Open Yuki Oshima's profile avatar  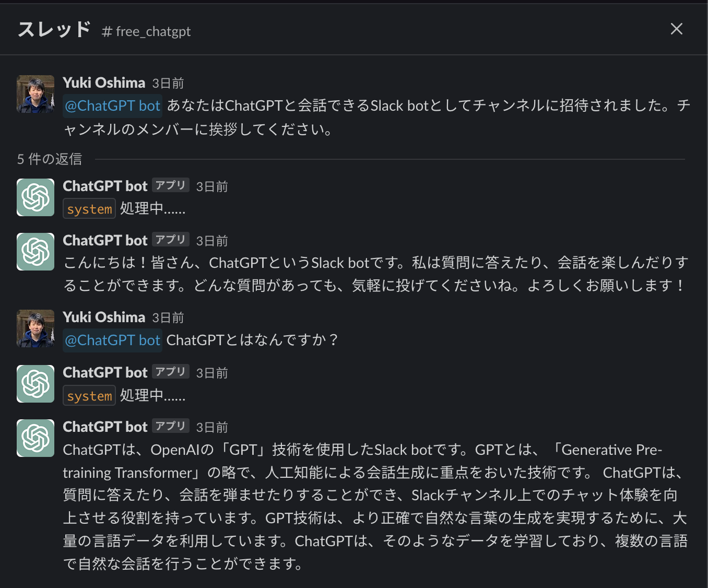35,94
